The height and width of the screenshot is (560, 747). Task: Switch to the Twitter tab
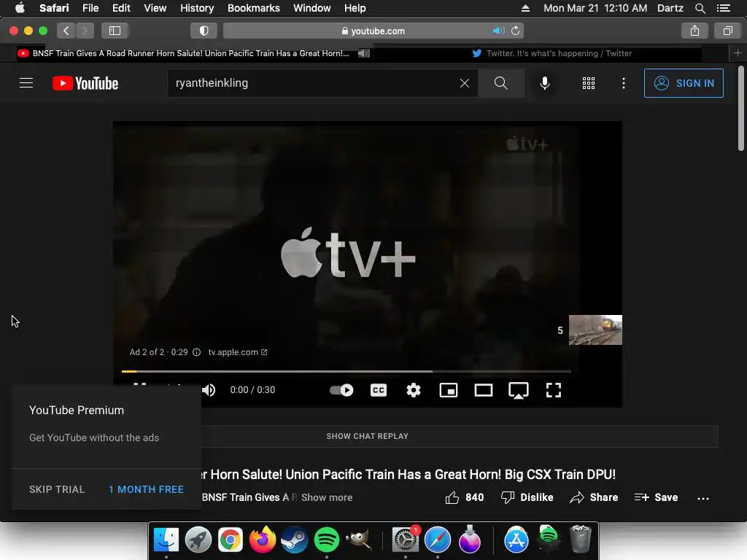552,53
